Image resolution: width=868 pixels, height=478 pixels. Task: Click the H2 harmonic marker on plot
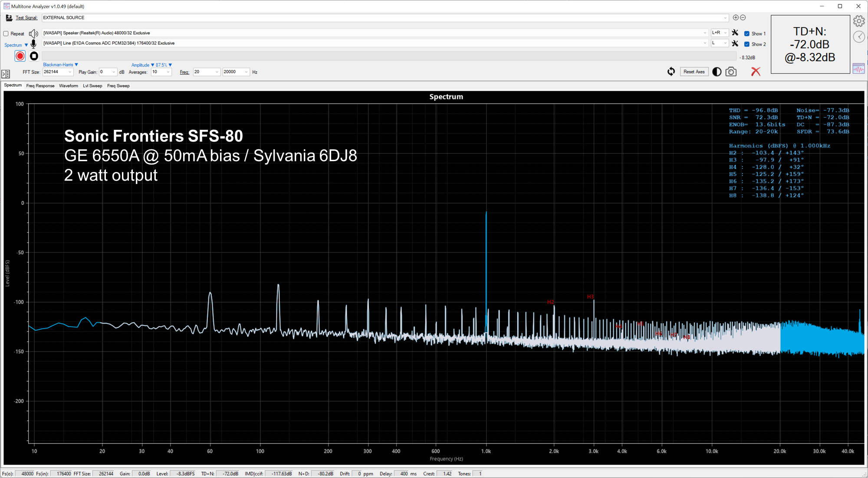(550, 302)
